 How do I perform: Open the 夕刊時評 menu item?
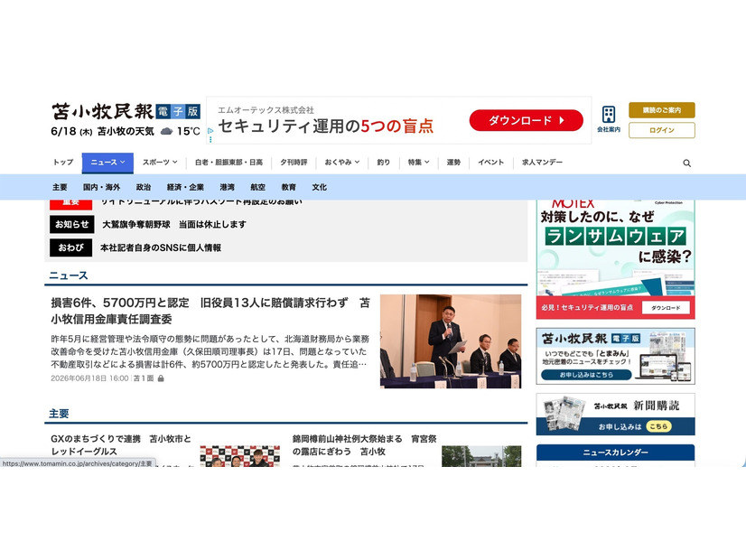pos(294,163)
